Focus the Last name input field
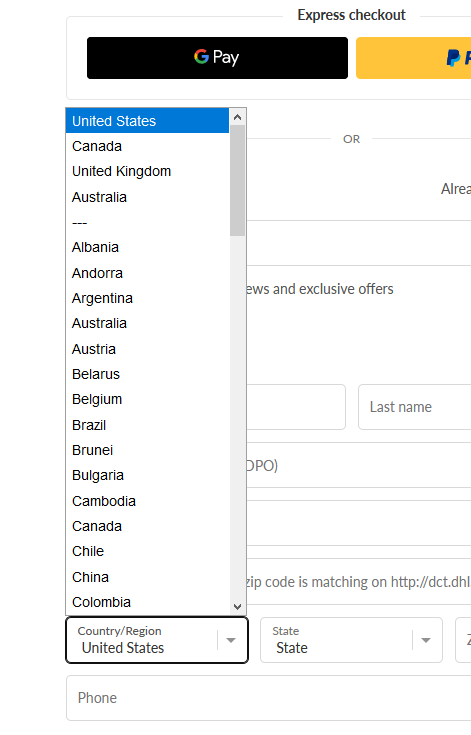Viewport: 471px width, 735px height. [x=415, y=407]
